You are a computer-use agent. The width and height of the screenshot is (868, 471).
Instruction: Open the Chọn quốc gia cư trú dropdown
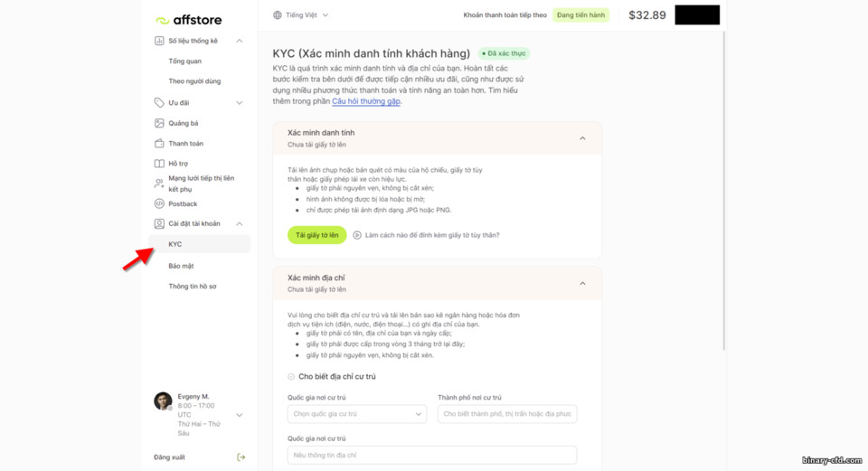click(x=357, y=414)
